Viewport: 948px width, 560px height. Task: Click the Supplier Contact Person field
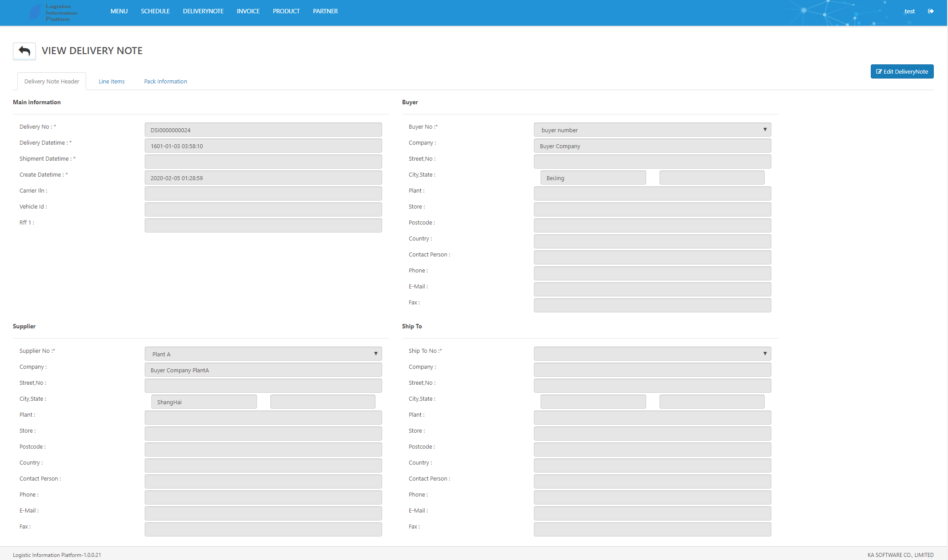click(263, 481)
